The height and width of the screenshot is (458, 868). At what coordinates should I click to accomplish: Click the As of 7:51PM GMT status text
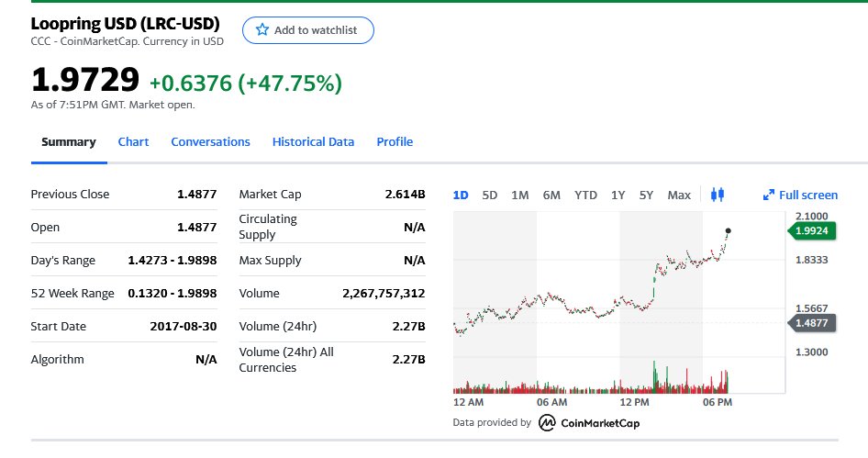coord(113,105)
